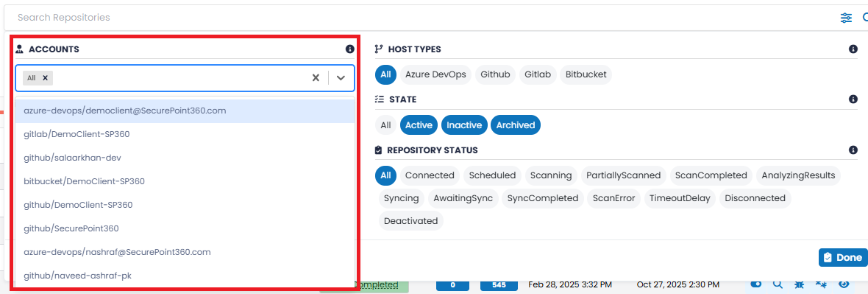Filter by AwaitingSync status
Viewport: 868px width, 294px height.
463,199
